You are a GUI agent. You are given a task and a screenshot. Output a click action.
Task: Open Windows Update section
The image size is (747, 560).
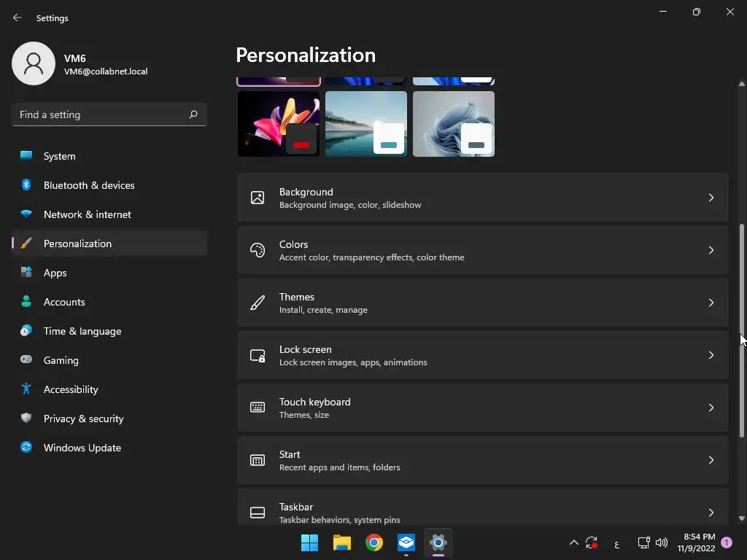click(109, 448)
